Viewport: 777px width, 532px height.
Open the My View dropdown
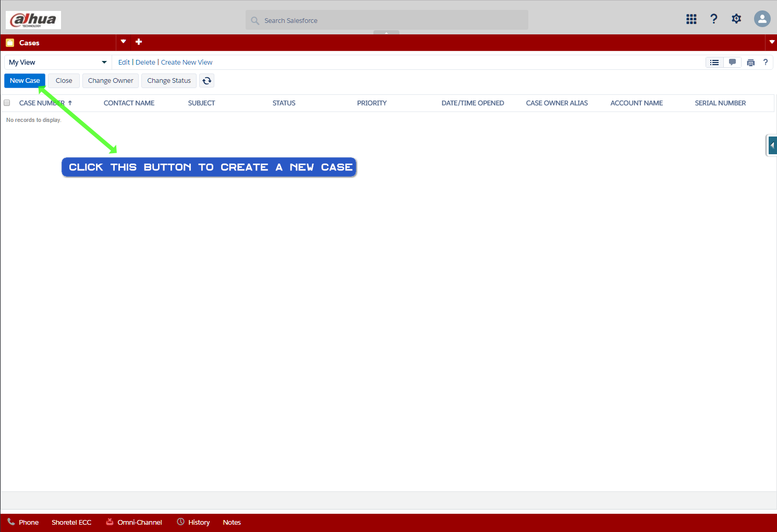click(x=57, y=63)
